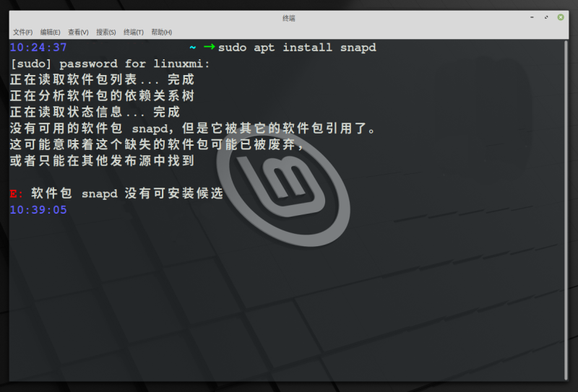
Task: Open the 搜索(S) menu
Action: (x=105, y=32)
